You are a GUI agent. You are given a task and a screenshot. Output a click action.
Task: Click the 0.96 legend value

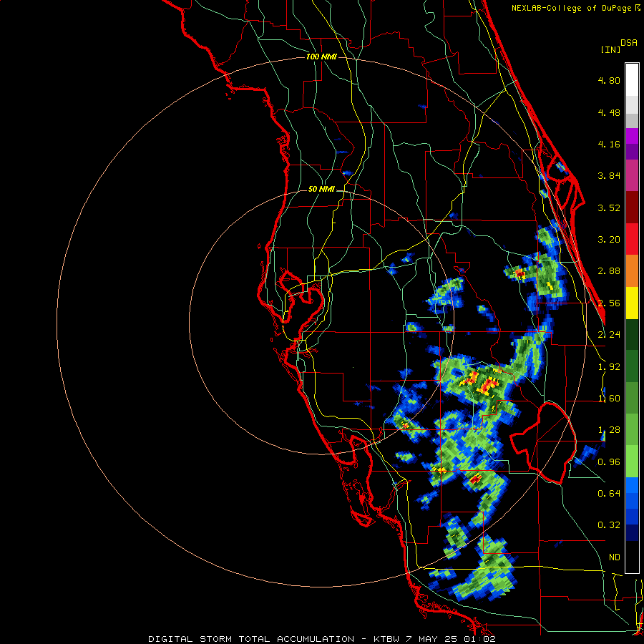click(x=609, y=462)
